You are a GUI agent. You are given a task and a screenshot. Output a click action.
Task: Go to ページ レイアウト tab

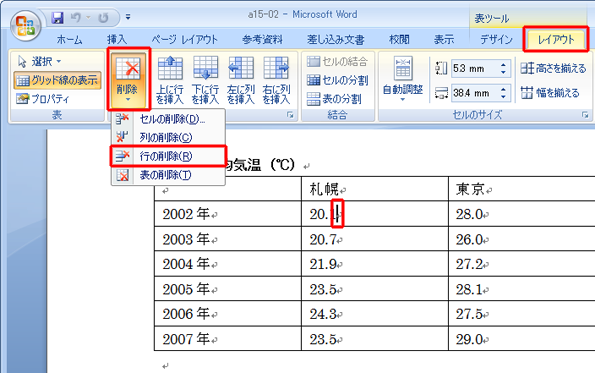click(x=185, y=39)
